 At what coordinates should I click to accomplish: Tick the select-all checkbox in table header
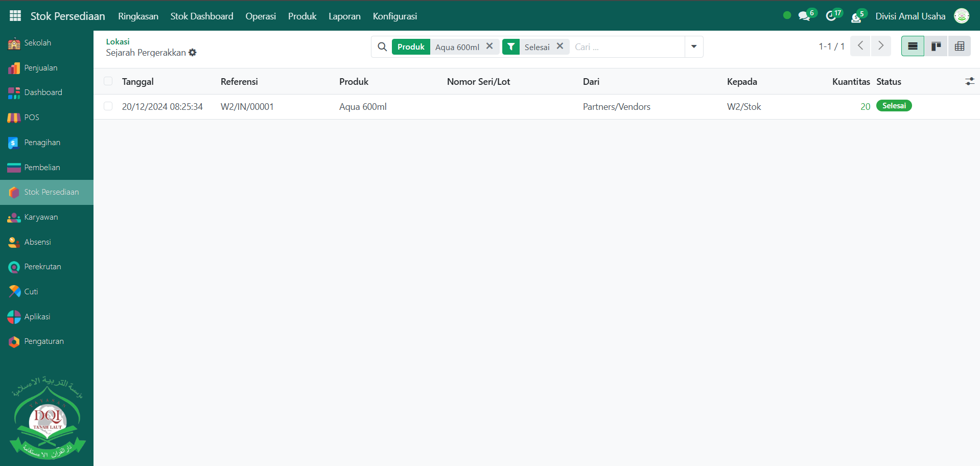click(108, 81)
